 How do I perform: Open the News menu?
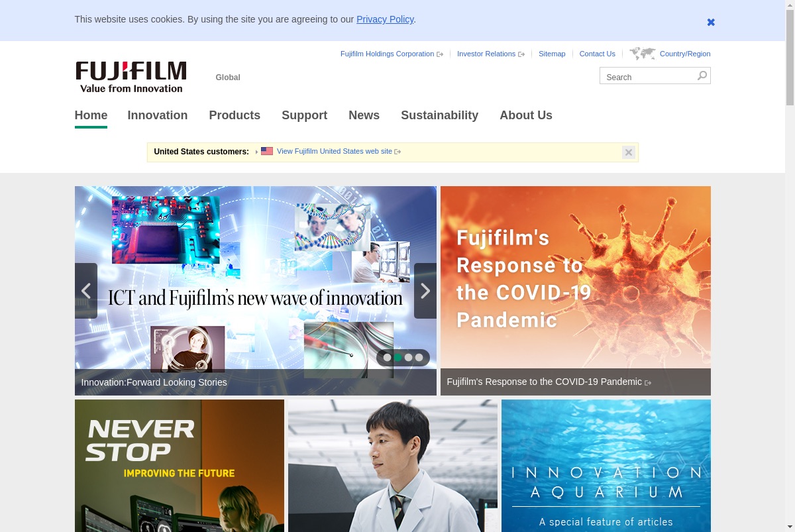(x=364, y=115)
